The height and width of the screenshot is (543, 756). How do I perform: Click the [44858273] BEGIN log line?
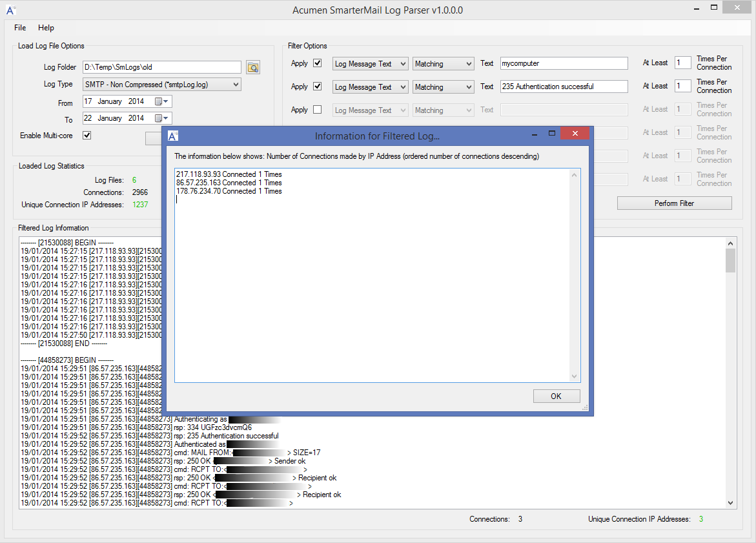pos(67,360)
